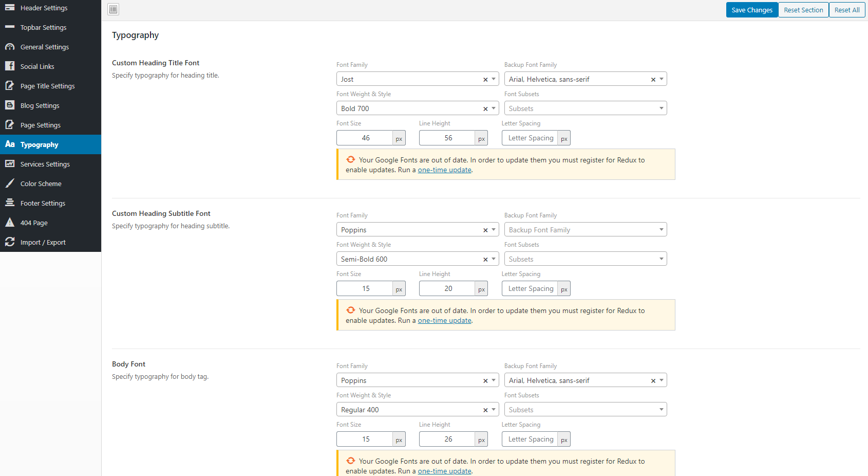Follow one-time update link under body font

point(444,471)
